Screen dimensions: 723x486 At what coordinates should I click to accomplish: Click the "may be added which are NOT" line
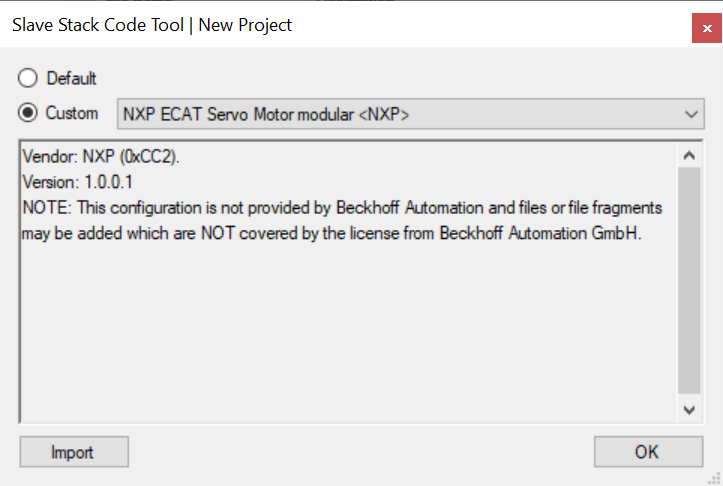(x=128, y=233)
